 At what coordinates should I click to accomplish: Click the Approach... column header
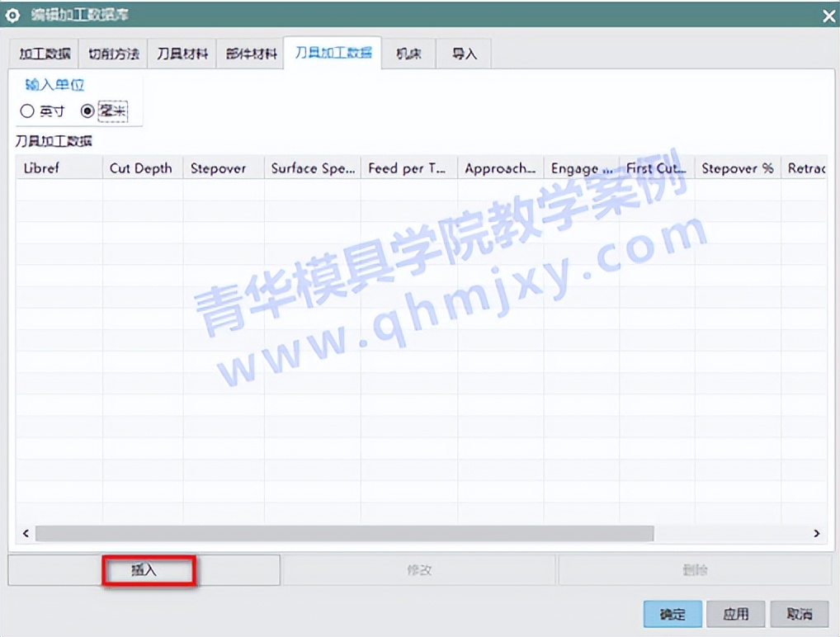(501, 168)
